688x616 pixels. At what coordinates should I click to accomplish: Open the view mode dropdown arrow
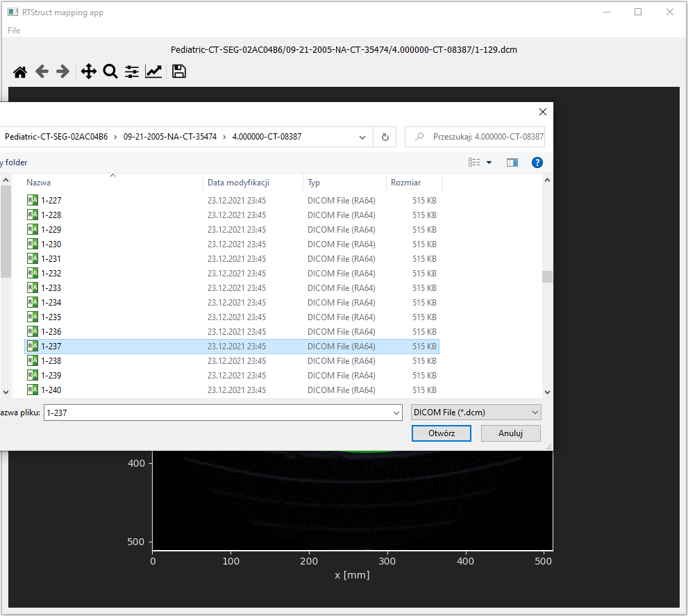[x=488, y=162]
